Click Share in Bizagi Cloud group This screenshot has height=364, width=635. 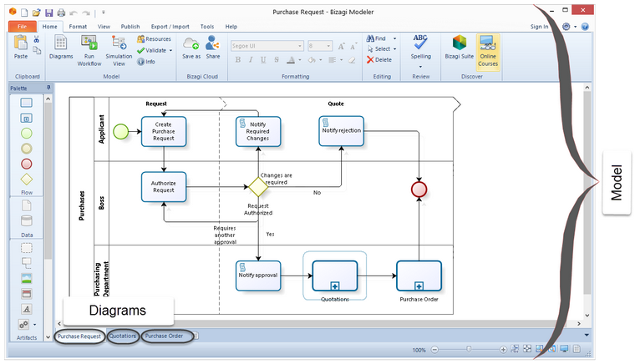pyautogui.click(x=212, y=48)
